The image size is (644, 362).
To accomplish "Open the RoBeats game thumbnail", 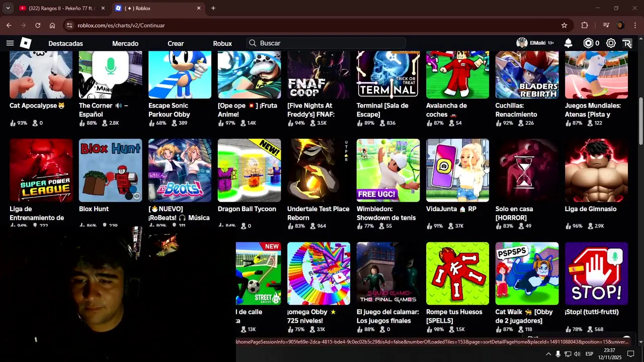I will pos(180,170).
